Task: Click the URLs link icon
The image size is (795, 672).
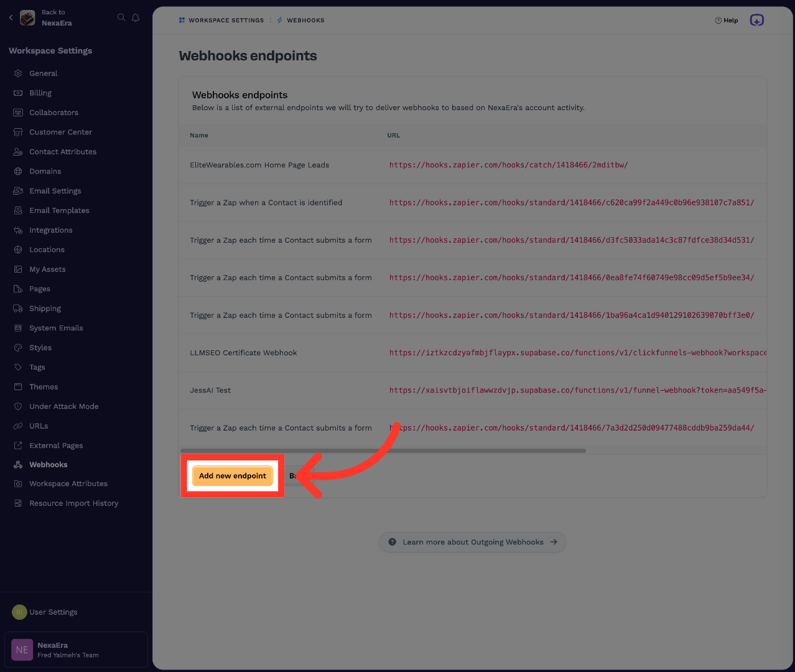Action: click(18, 426)
